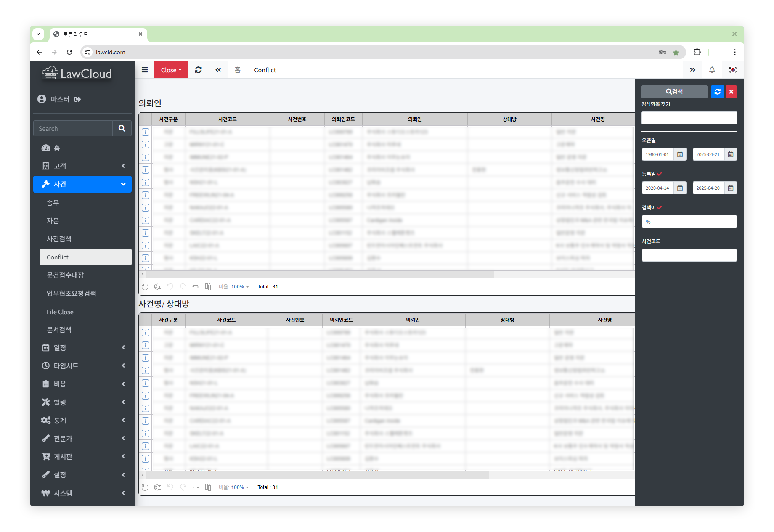Open the 100% ratio dropdown in upper grid

click(x=240, y=287)
